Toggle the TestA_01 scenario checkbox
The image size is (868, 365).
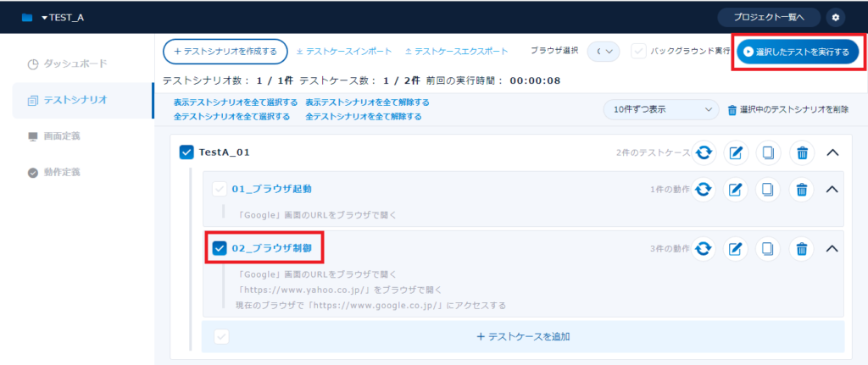click(186, 152)
